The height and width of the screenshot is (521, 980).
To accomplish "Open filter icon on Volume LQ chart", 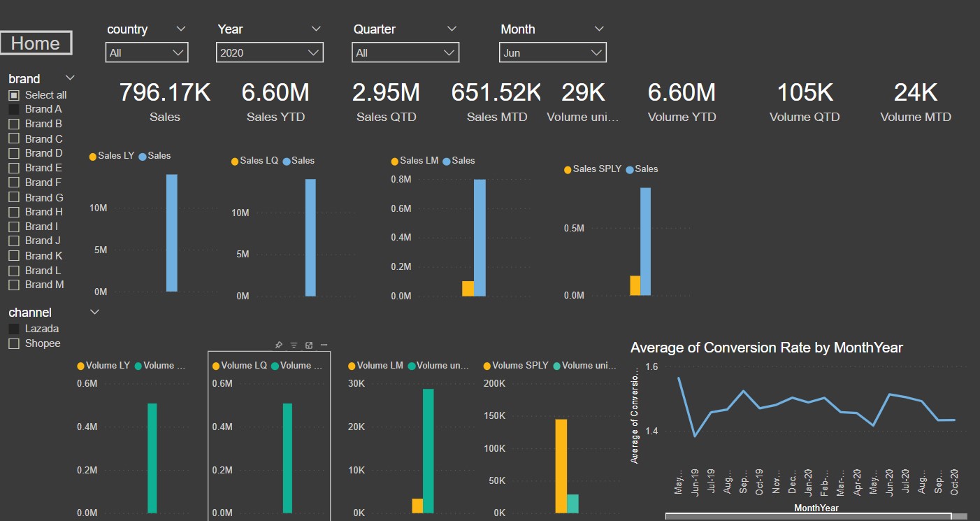I will pyautogui.click(x=294, y=345).
